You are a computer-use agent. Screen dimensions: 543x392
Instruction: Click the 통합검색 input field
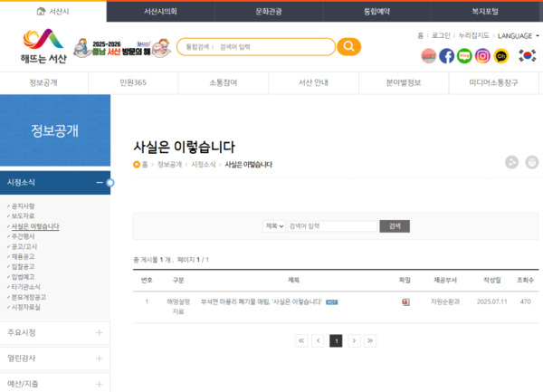(x=256, y=47)
